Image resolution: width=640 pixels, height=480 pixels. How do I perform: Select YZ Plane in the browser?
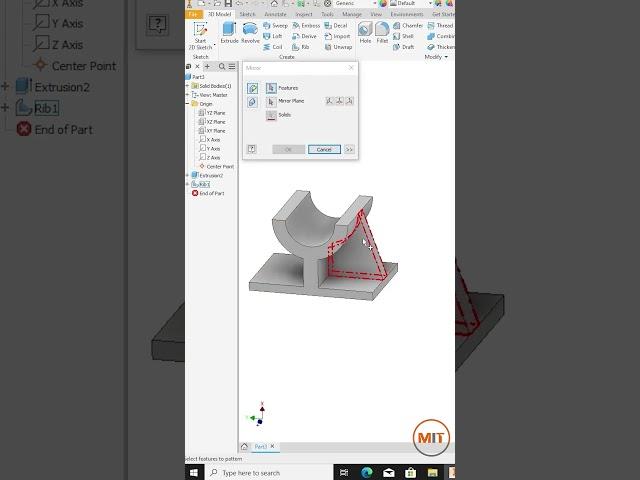[212, 113]
